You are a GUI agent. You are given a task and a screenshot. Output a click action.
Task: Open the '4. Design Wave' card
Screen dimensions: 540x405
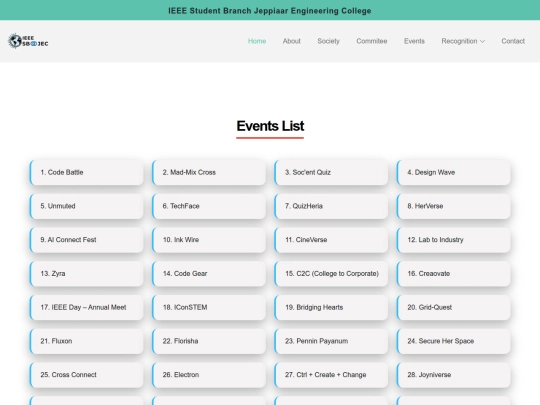453,172
